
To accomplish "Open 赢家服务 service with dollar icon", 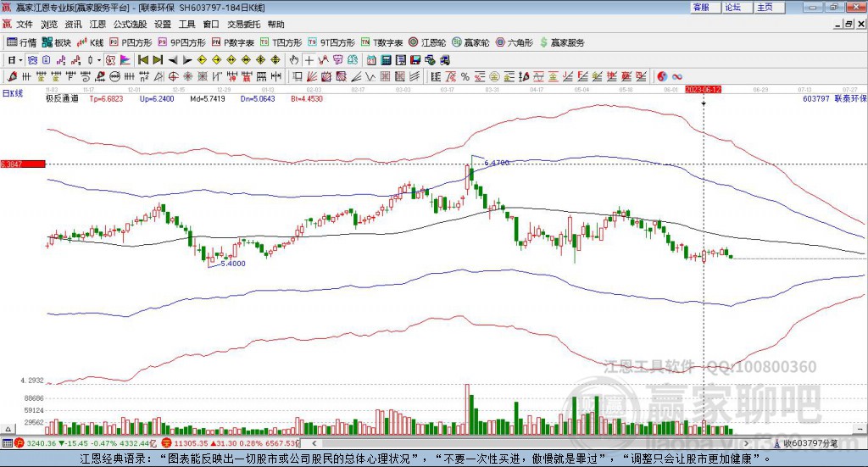I will (562, 42).
